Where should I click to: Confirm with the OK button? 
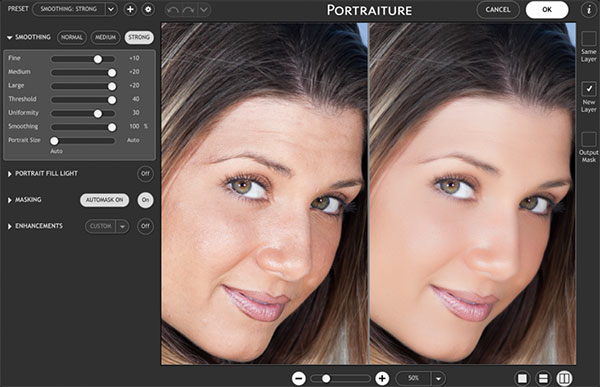point(547,10)
